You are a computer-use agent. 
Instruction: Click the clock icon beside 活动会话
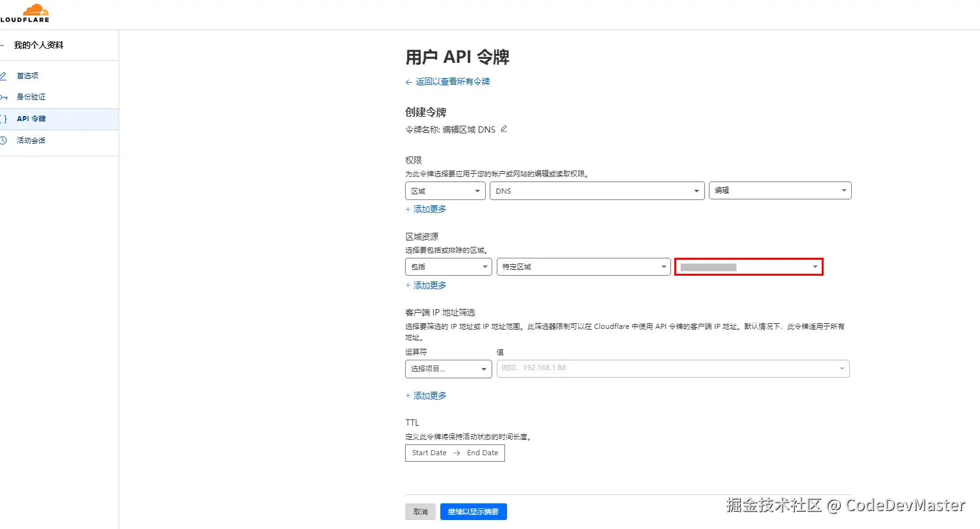point(3,140)
